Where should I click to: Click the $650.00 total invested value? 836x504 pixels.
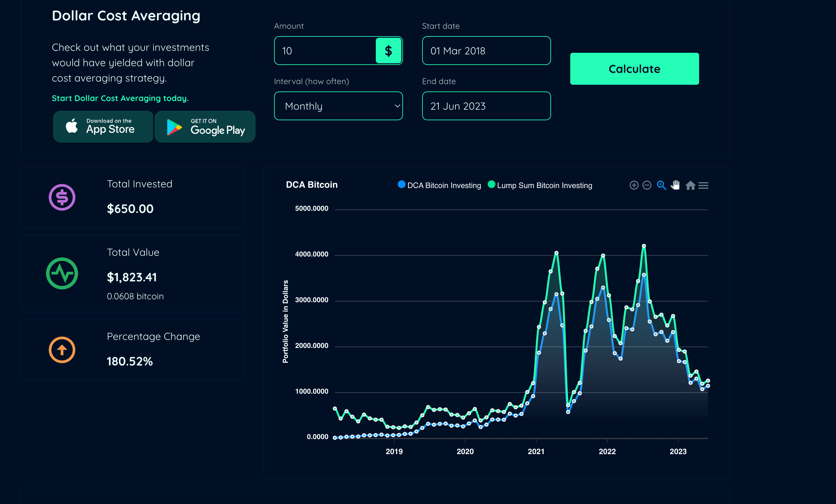pyautogui.click(x=130, y=209)
